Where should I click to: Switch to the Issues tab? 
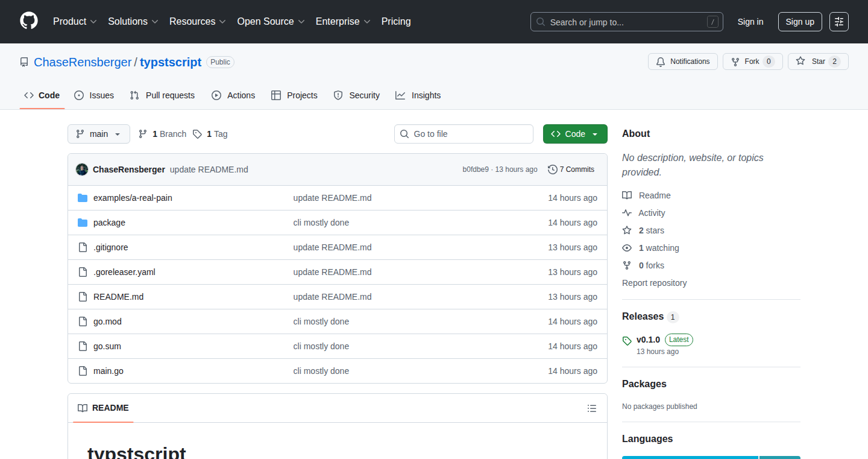[x=94, y=95]
